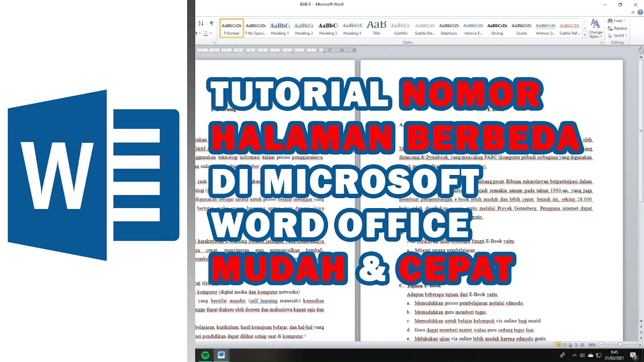
Task: Apply the Heading 3 style
Action: click(x=328, y=28)
